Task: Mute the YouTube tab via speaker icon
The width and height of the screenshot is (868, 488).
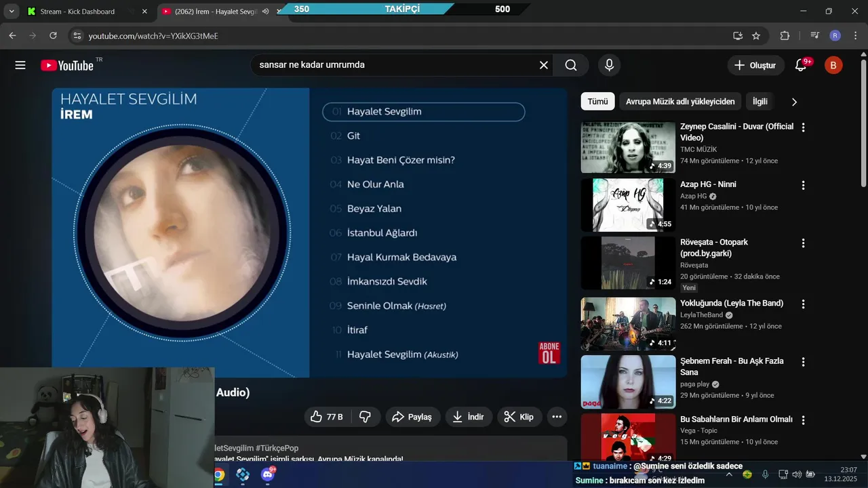Action: 265,12
